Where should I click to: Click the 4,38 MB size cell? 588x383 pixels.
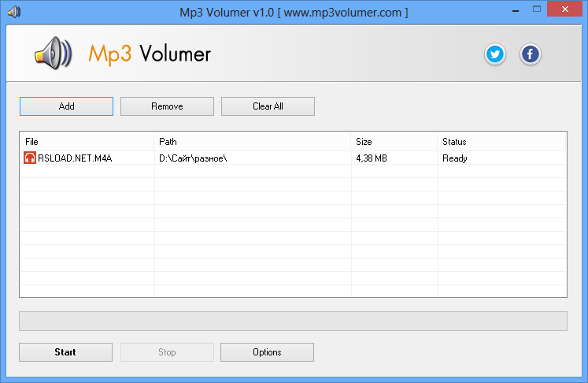[x=372, y=158]
